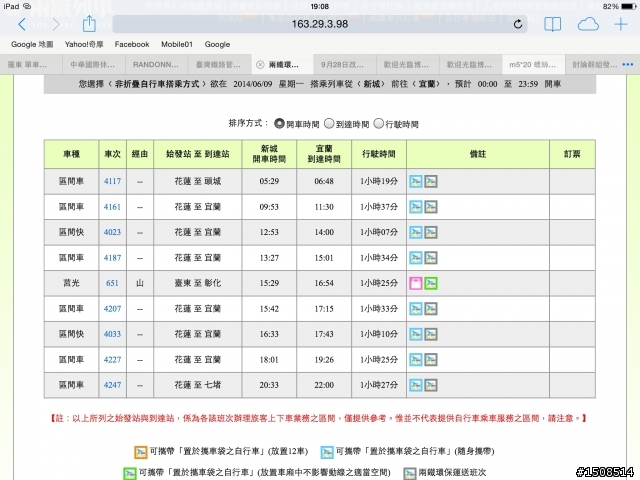Click blue bike-bag icon in train 4023 row
The image size is (640, 480).
(416, 232)
